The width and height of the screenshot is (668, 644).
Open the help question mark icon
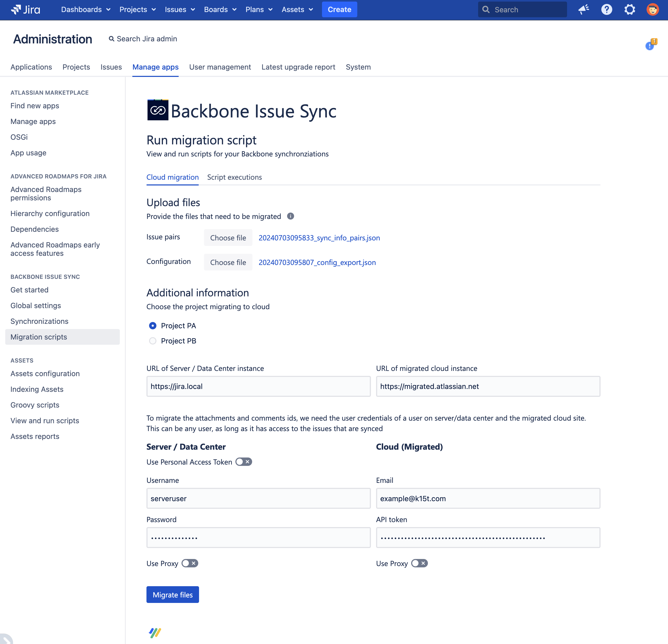click(606, 9)
